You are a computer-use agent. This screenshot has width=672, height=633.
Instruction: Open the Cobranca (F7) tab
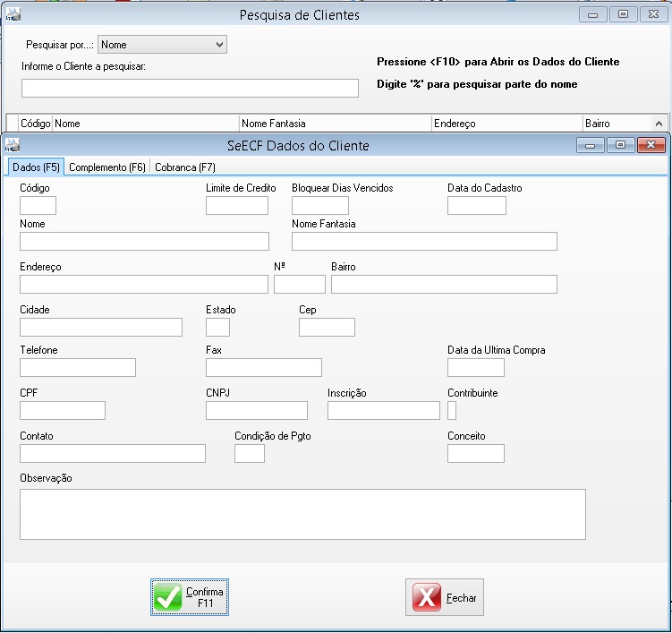[x=184, y=167]
